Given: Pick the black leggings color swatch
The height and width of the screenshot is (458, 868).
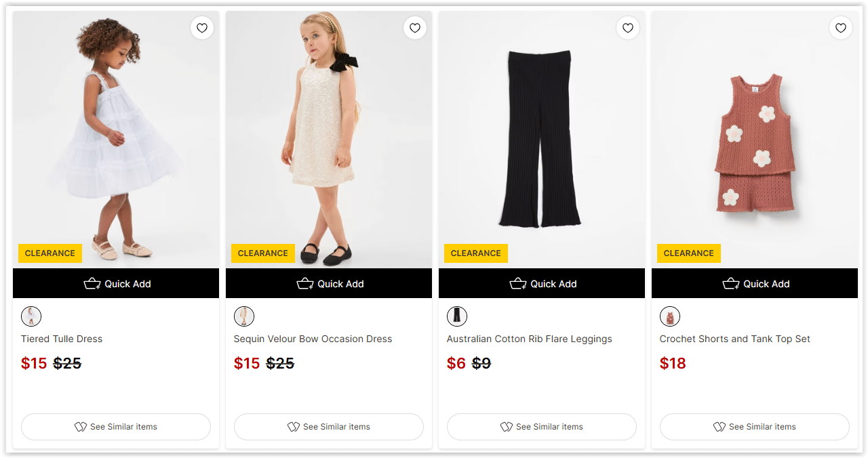Looking at the screenshot, I should pos(457,316).
